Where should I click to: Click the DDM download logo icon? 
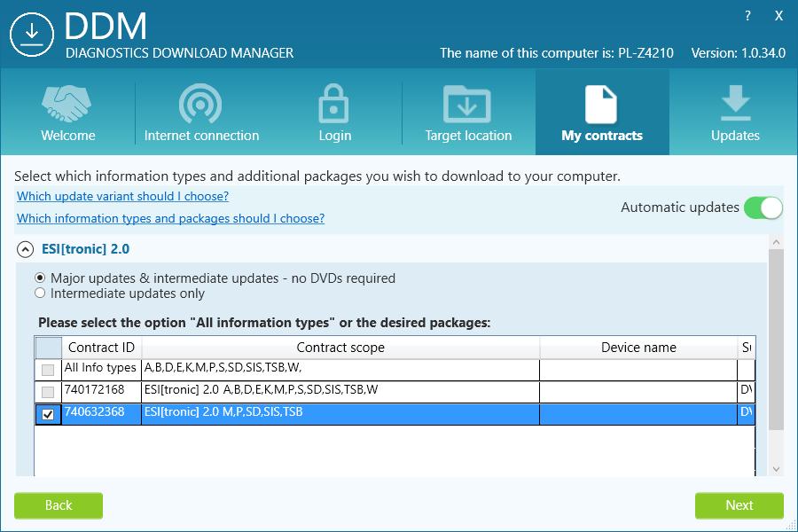(x=32, y=34)
